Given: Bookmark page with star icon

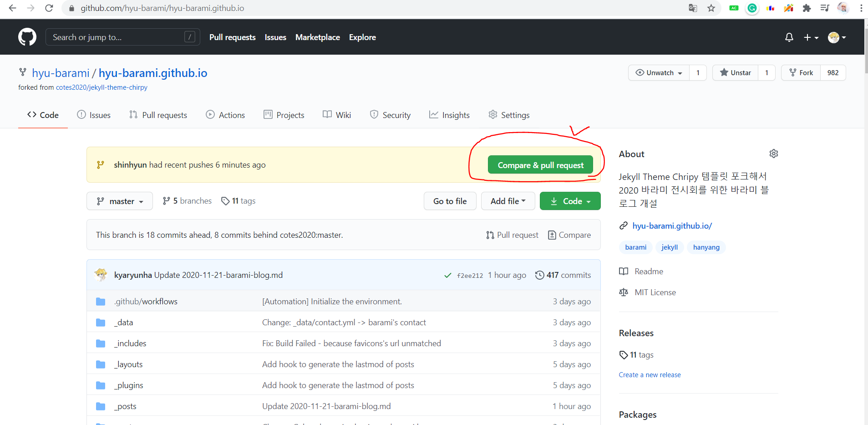Looking at the screenshot, I should (x=711, y=8).
